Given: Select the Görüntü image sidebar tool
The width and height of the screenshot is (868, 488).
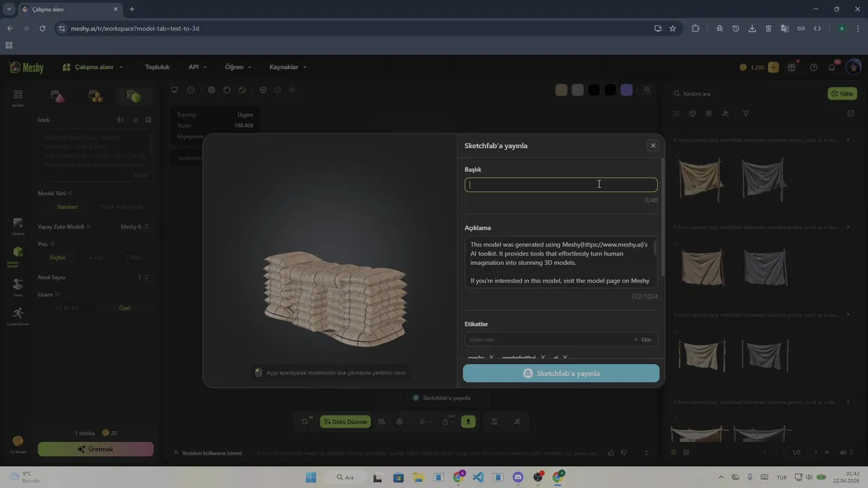Looking at the screenshot, I should click(18, 226).
